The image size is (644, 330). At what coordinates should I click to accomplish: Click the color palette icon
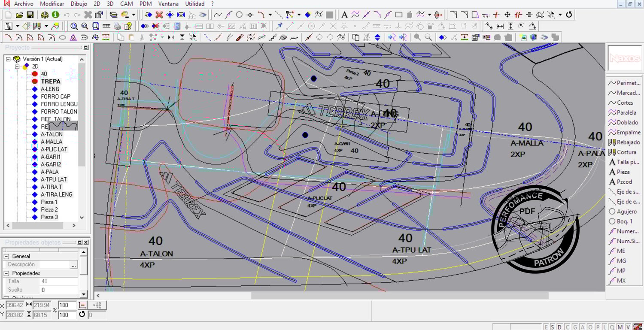[125, 15]
